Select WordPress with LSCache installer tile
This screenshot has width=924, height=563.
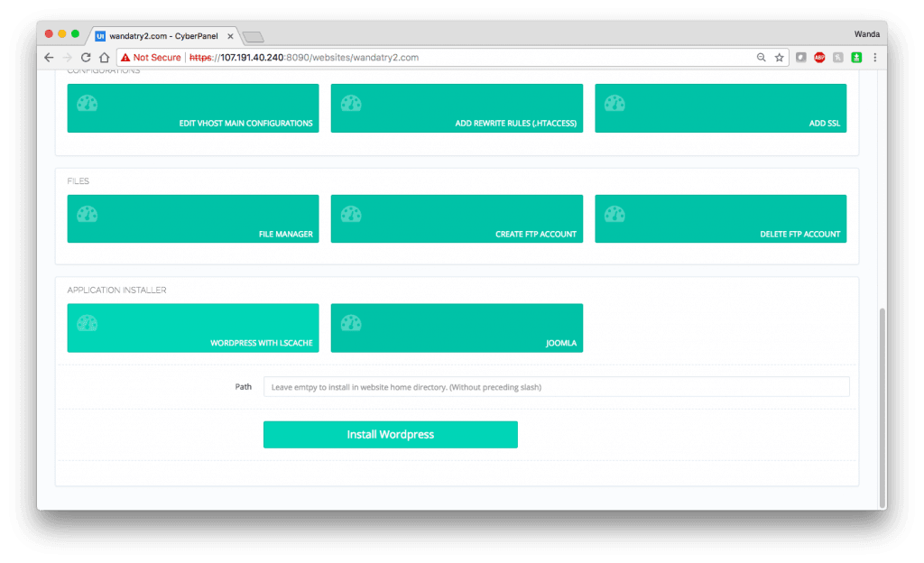tap(193, 328)
